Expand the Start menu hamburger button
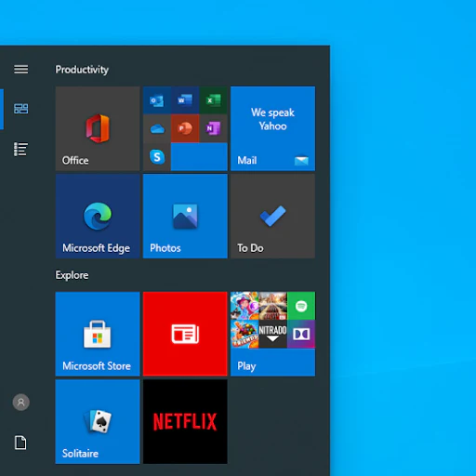This screenshot has width=476, height=476. pos(20,69)
